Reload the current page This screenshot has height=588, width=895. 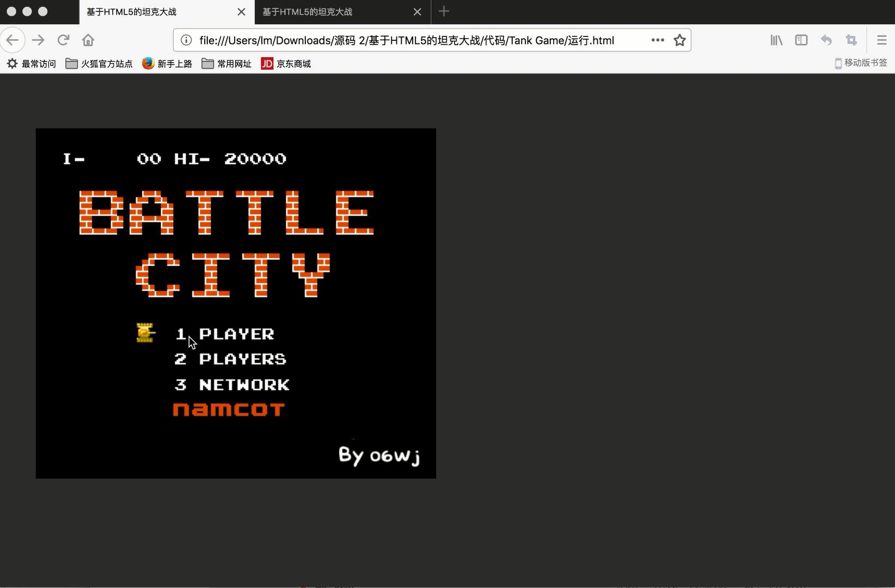click(63, 40)
